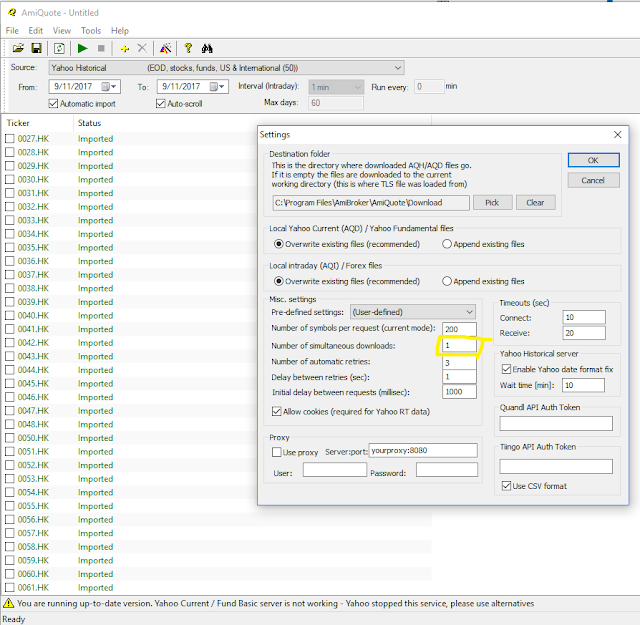The image size is (640, 625).
Task: Click Delay between retries field
Action: coord(459,377)
